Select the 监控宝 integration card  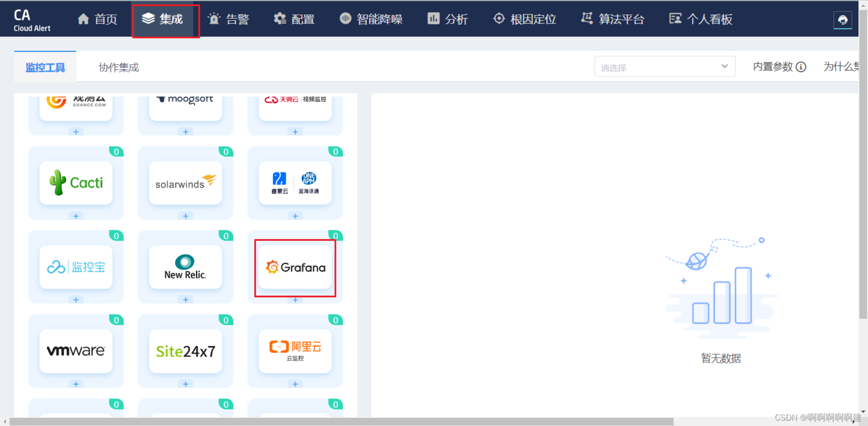(76, 267)
